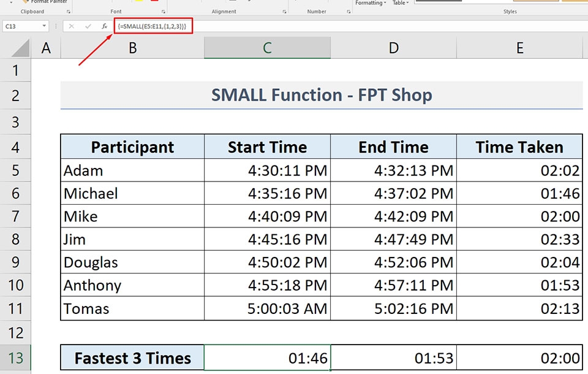The width and height of the screenshot is (588, 374).
Task: Select column D header
Action: [x=393, y=48]
